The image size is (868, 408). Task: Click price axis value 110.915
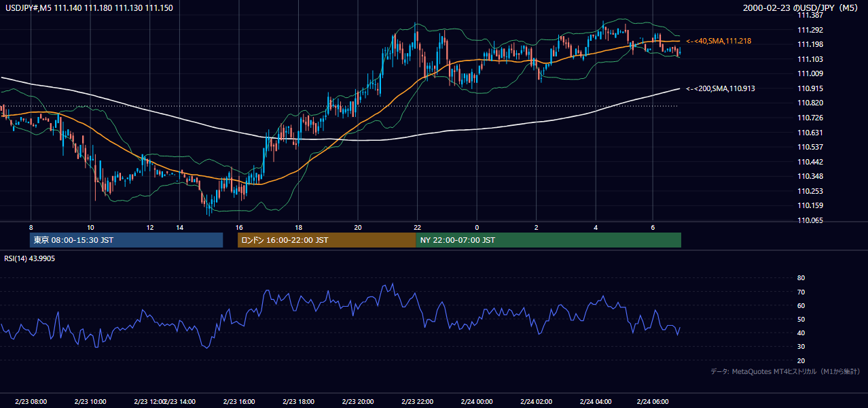click(x=810, y=88)
